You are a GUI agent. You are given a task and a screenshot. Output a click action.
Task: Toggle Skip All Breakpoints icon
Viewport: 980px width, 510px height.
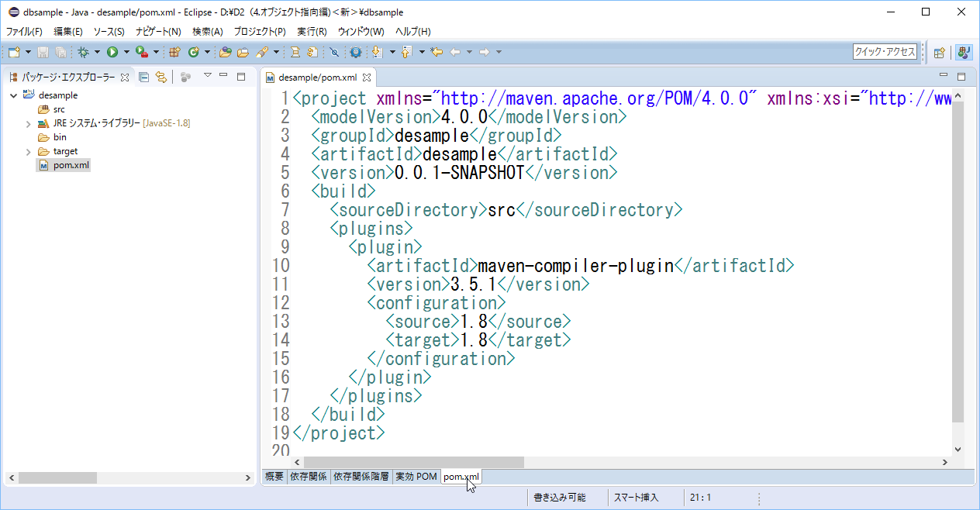[x=334, y=52]
